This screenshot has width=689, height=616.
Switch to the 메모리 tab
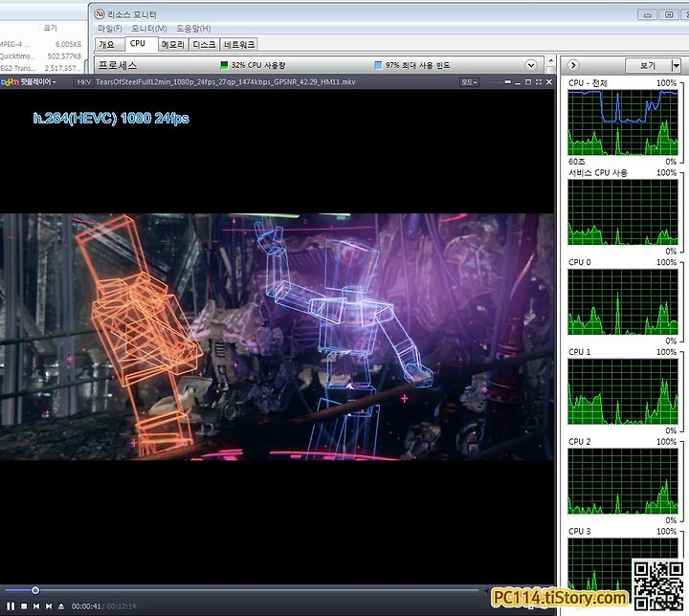(x=172, y=44)
